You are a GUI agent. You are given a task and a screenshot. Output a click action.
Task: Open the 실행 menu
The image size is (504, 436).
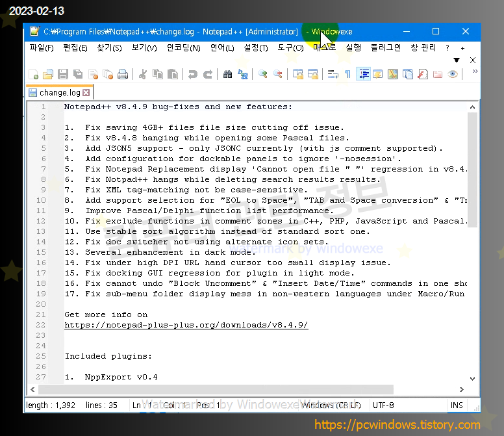pyautogui.click(x=353, y=48)
